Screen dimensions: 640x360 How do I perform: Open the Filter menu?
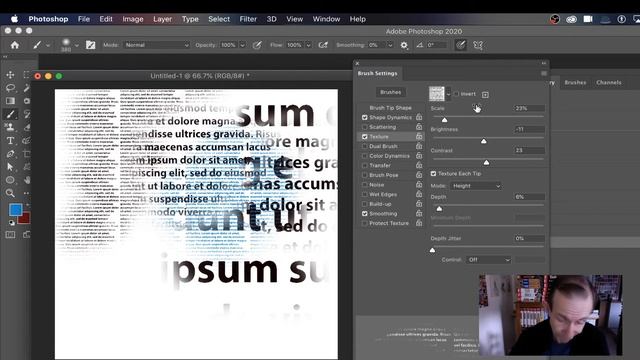248,19
